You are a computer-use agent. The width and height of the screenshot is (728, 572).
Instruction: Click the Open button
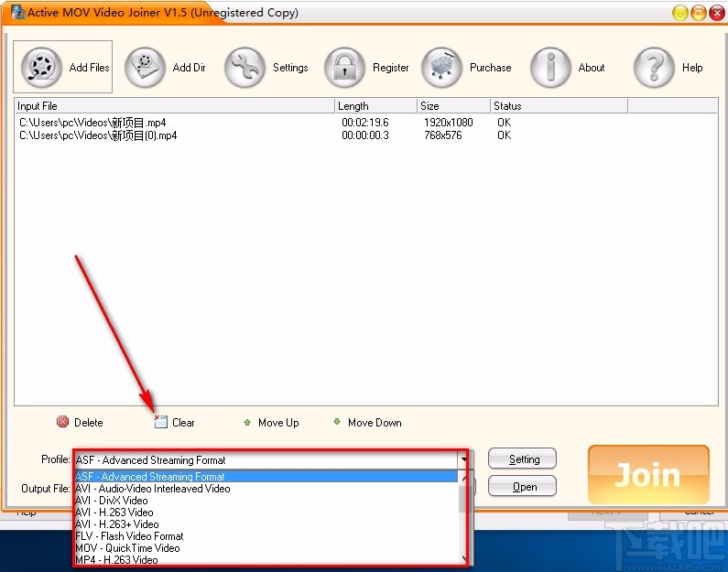click(522, 486)
